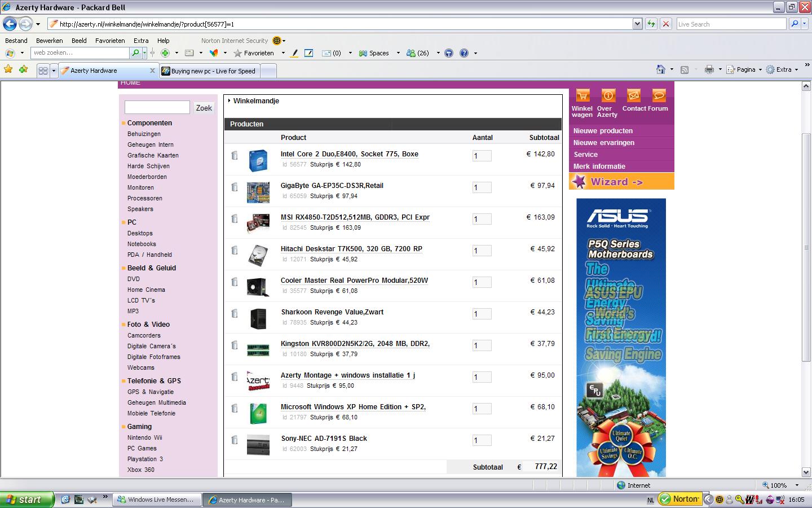Open Favorites Center star icon
Viewport: 812px width, 508px height.
tap(8, 69)
